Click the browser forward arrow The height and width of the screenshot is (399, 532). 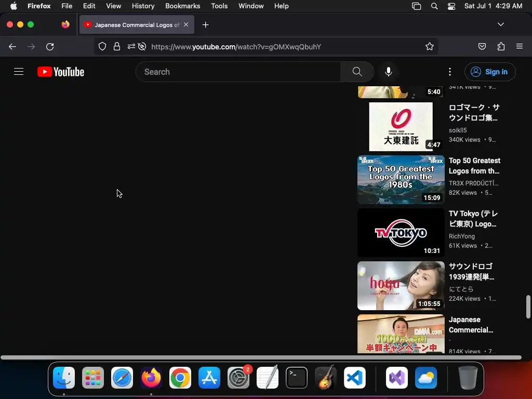tap(31, 46)
